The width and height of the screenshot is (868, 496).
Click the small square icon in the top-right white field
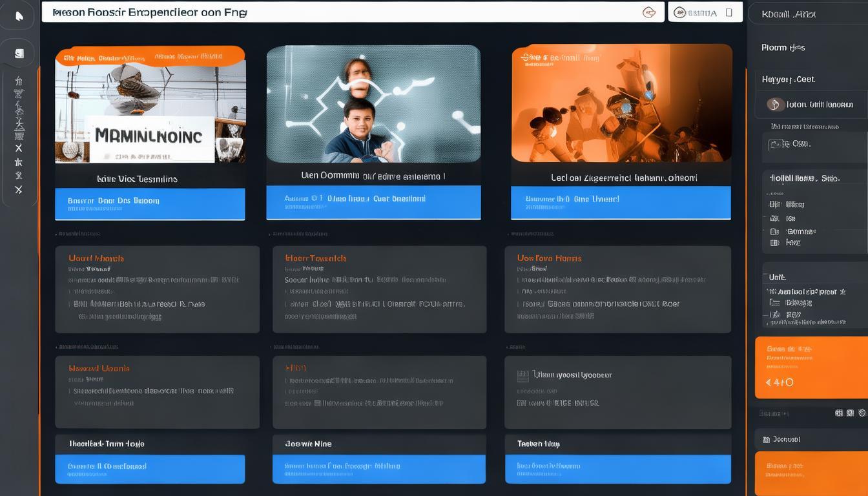[729, 12]
